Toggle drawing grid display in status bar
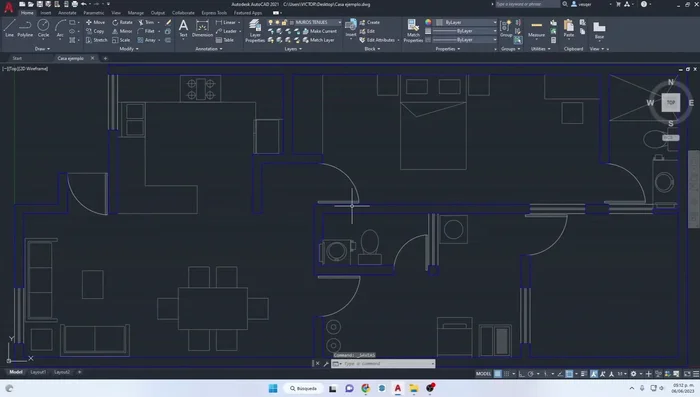700x397 pixels. tap(497, 374)
